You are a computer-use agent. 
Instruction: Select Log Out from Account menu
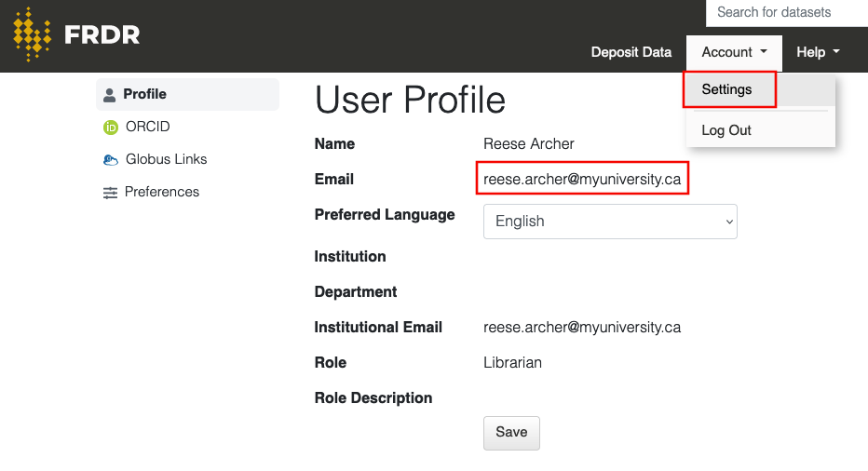(761, 130)
